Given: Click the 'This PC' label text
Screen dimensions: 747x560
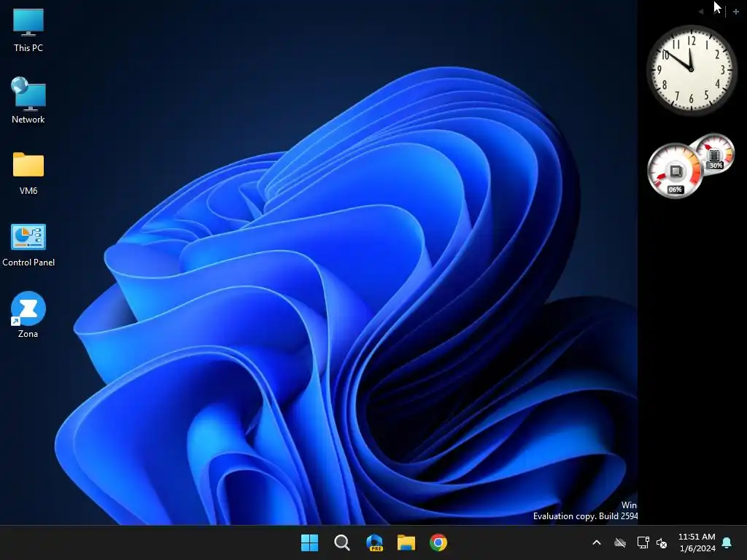Looking at the screenshot, I should tap(28, 47).
